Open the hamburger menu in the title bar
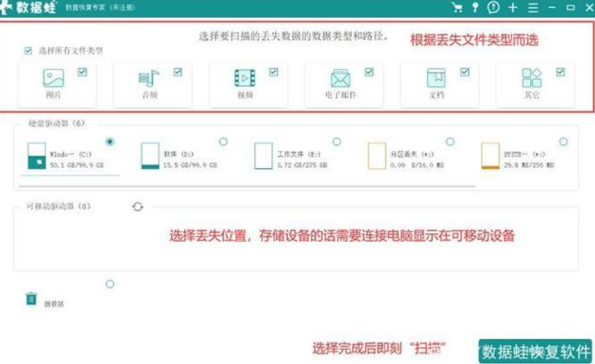The width and height of the screenshot is (595, 364). point(534,7)
